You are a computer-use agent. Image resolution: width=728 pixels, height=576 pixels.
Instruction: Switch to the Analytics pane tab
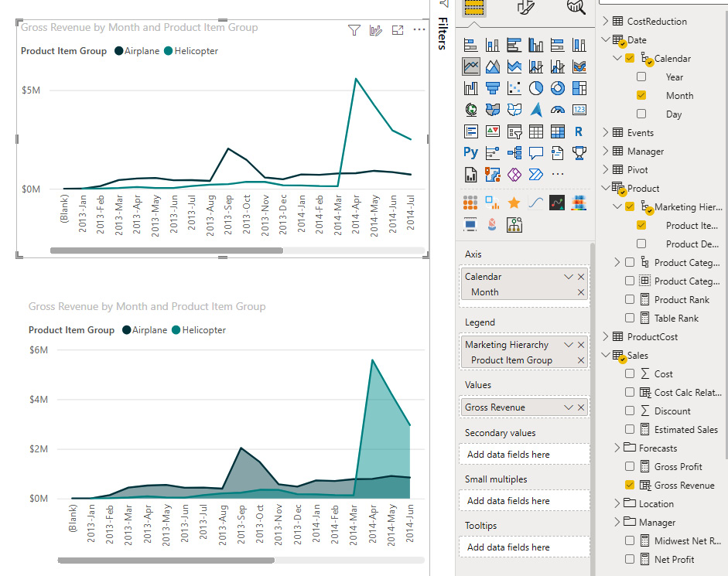coord(576,7)
